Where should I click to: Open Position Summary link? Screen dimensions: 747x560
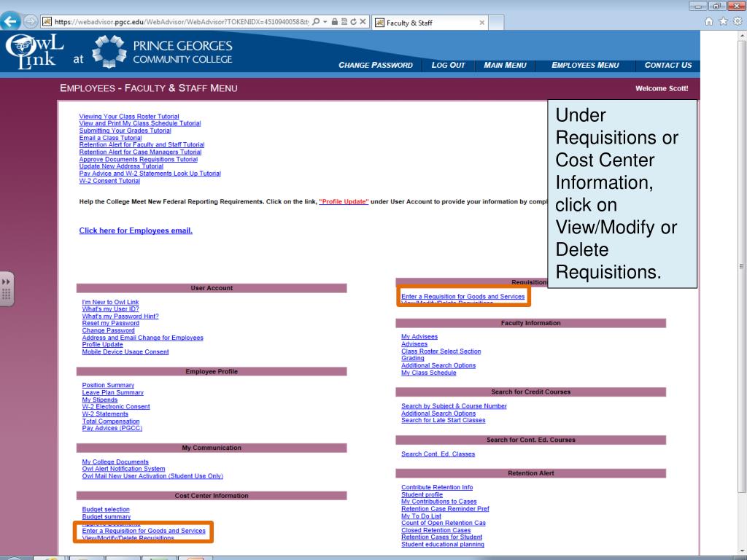pyautogui.click(x=108, y=385)
